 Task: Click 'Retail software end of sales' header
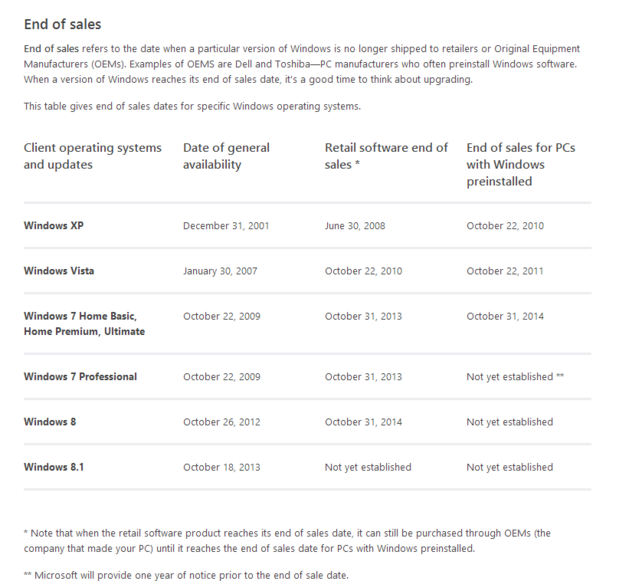[386, 156]
